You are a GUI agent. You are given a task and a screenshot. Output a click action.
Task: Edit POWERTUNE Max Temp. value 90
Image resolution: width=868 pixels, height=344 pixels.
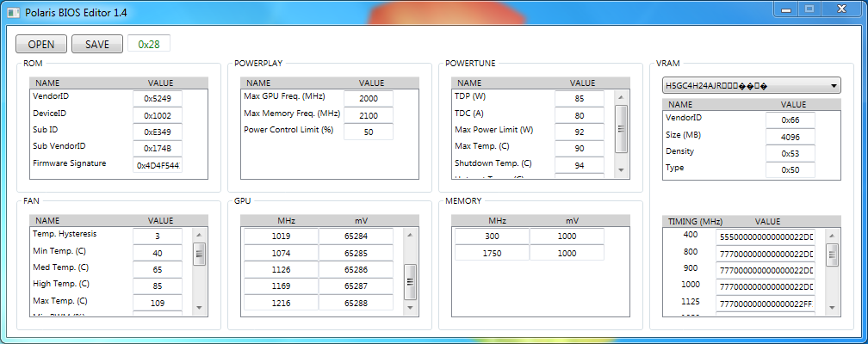579,149
